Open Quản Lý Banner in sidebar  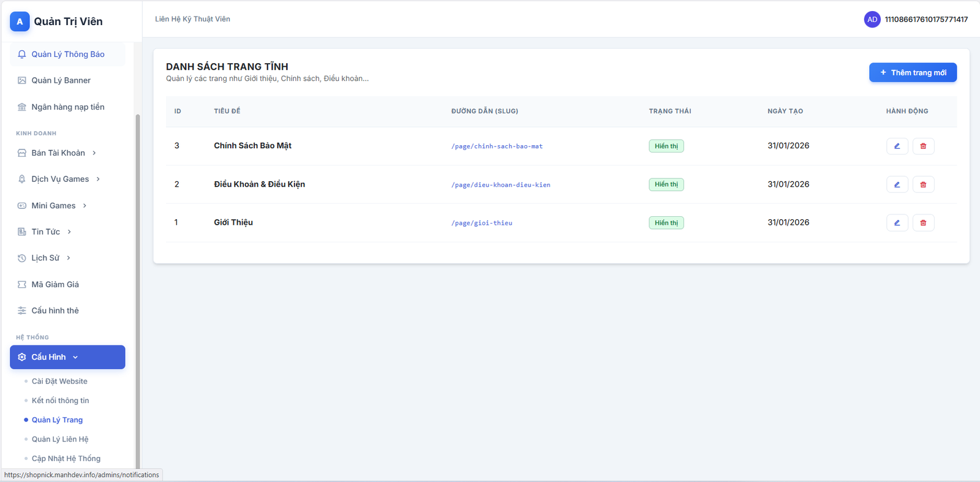pyautogui.click(x=61, y=81)
